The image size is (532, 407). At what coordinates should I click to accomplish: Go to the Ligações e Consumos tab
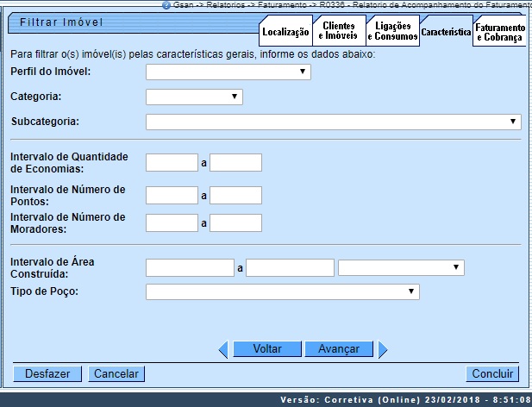[x=391, y=32]
